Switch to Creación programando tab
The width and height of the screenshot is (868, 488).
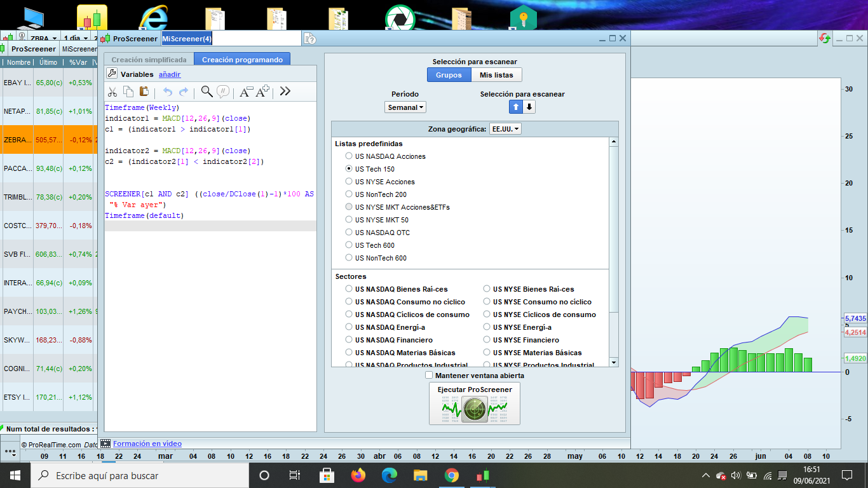click(242, 60)
